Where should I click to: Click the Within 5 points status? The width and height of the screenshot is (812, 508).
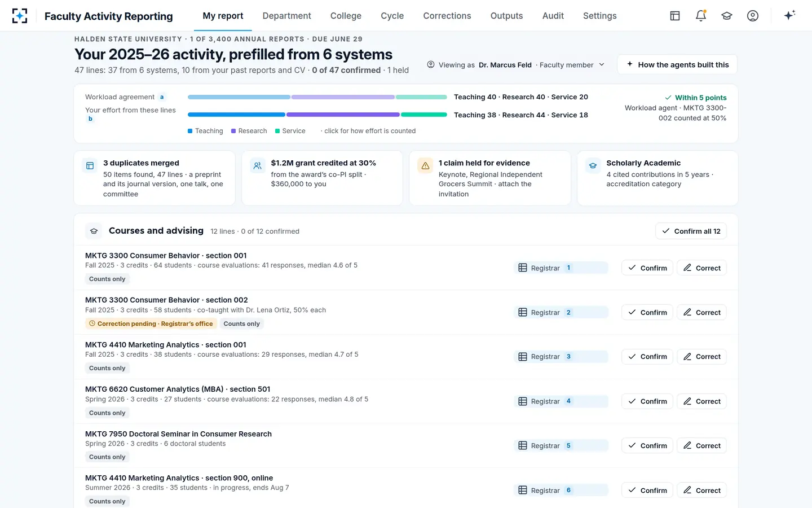(695, 98)
